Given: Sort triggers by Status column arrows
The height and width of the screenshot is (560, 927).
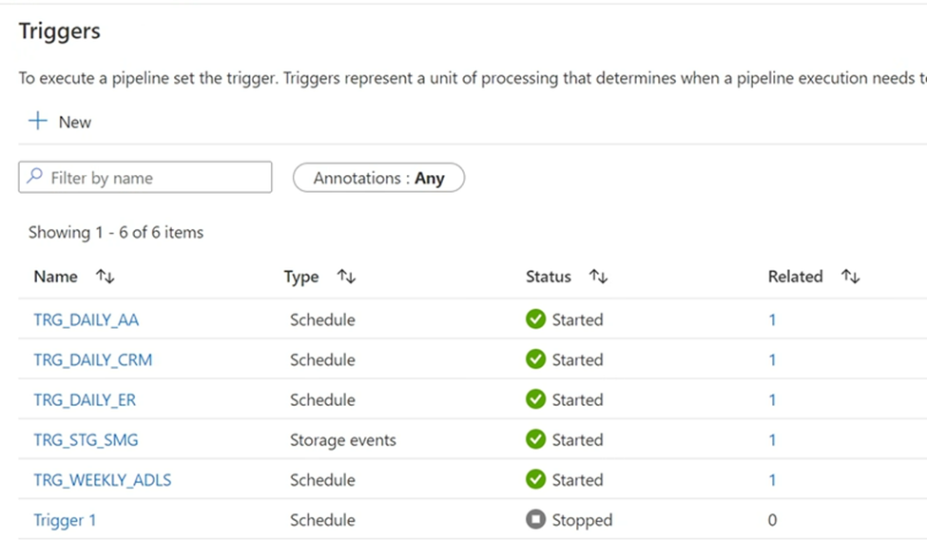Looking at the screenshot, I should (598, 277).
